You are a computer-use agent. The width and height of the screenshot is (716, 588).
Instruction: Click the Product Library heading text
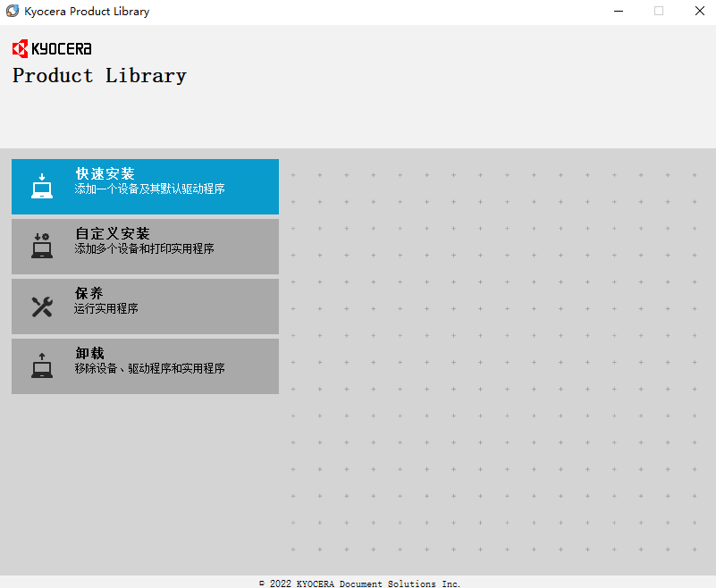tap(98, 76)
